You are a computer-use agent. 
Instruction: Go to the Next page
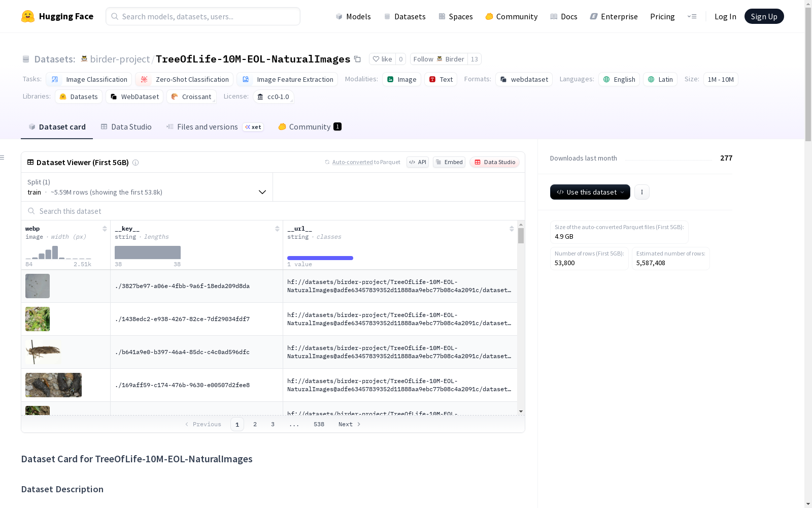click(350, 424)
